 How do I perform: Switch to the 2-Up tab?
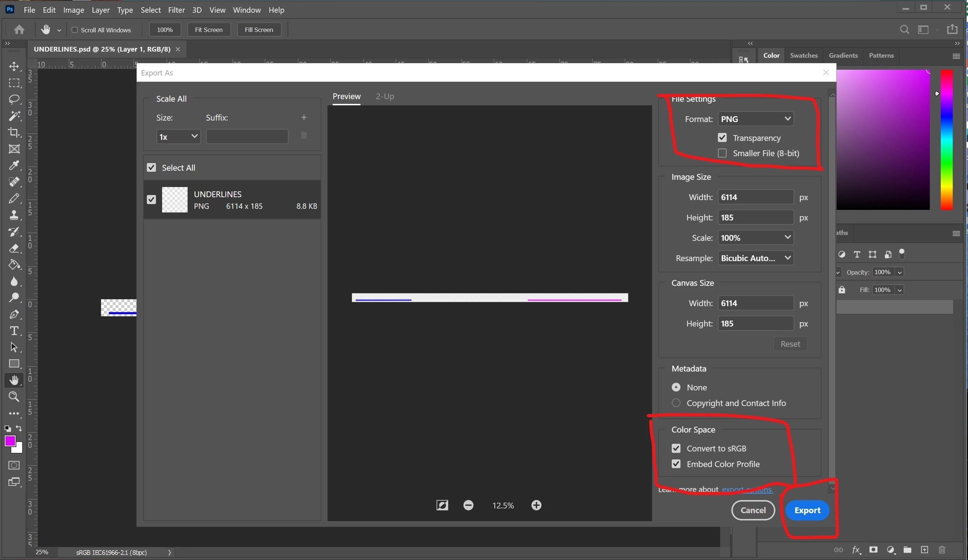[385, 96]
